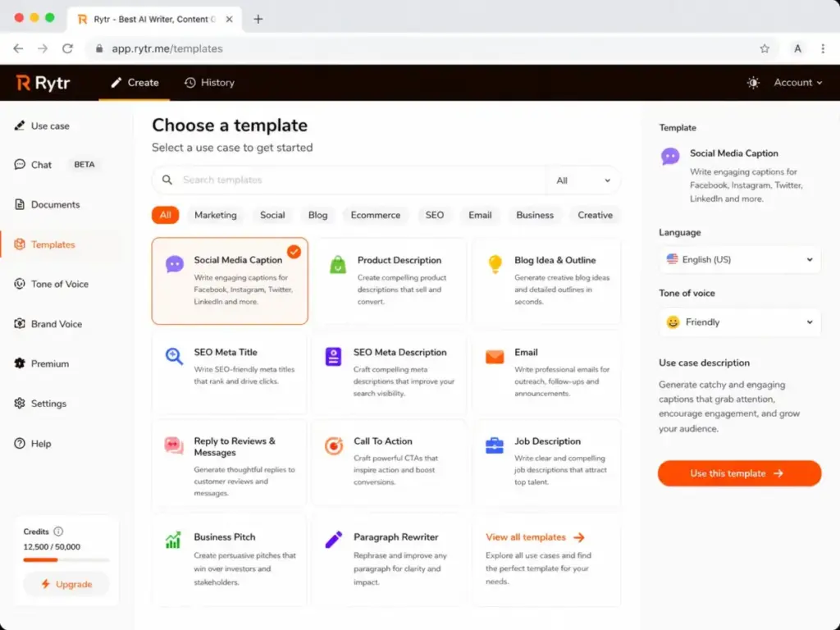Click the Email envelope icon
The height and width of the screenshot is (630, 840).
(495, 356)
